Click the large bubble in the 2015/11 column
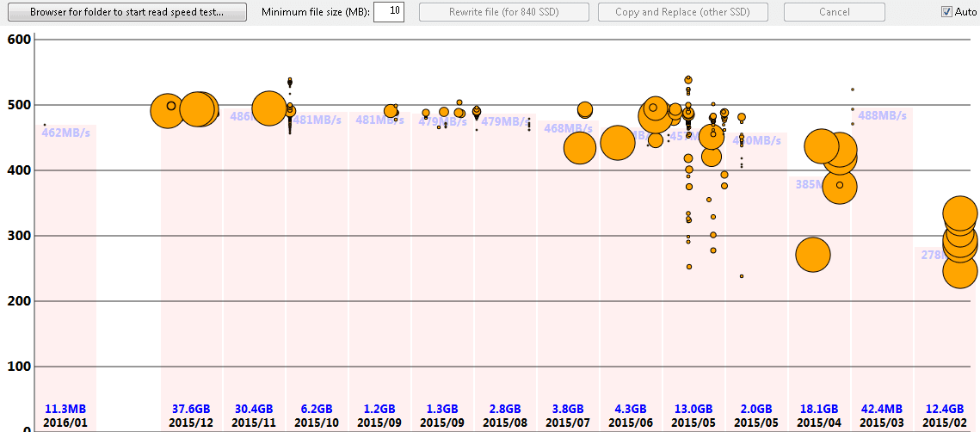 coord(269,108)
